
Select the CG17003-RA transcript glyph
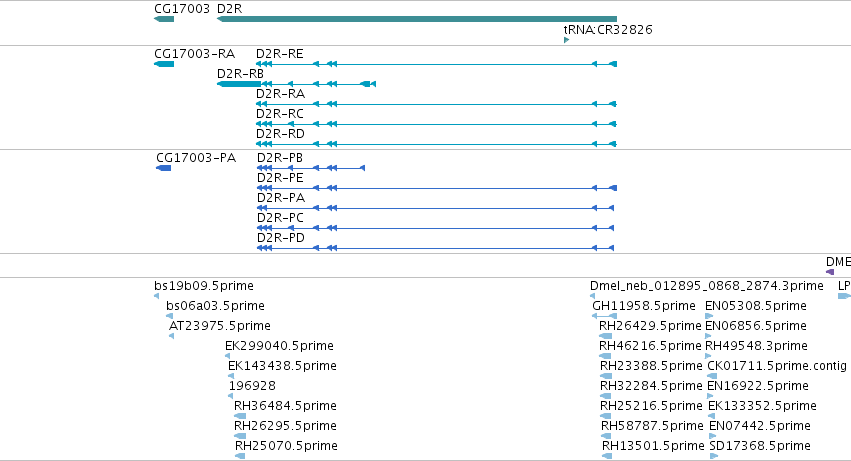[164, 64]
